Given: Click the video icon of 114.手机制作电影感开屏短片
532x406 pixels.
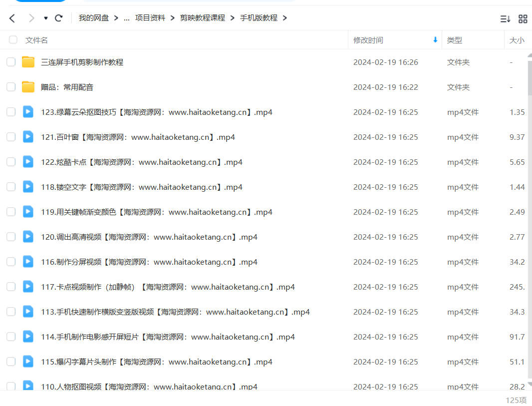Looking at the screenshot, I should tap(28, 337).
